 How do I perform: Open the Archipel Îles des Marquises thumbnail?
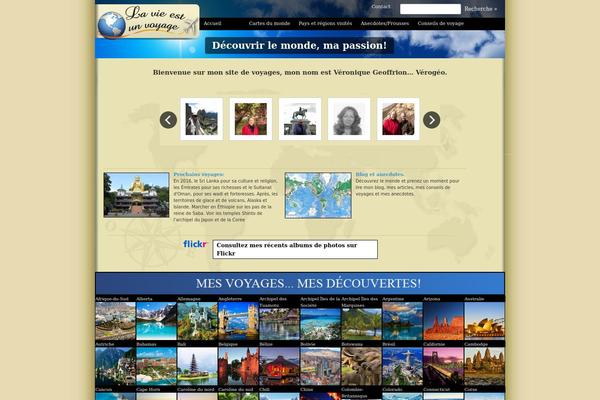pyautogui.click(x=361, y=324)
